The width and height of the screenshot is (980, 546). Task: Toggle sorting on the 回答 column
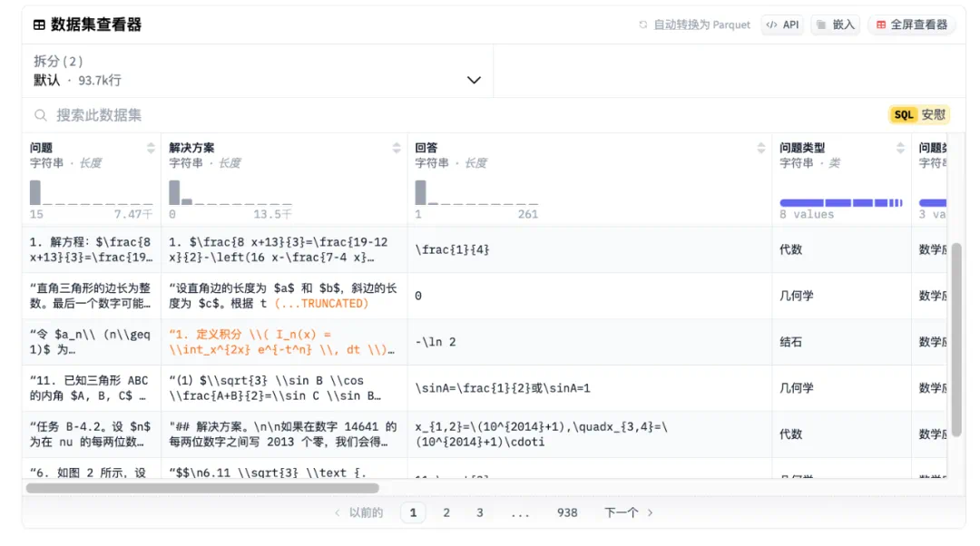point(760,147)
